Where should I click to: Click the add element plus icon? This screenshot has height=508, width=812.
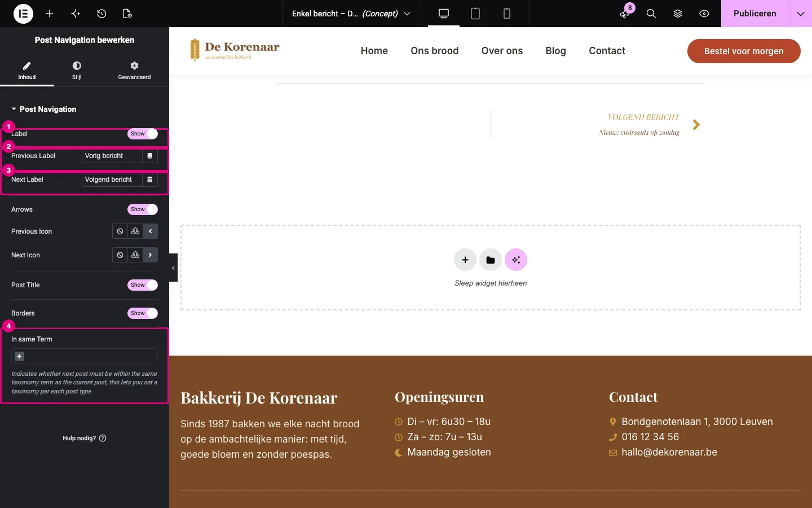(50, 14)
